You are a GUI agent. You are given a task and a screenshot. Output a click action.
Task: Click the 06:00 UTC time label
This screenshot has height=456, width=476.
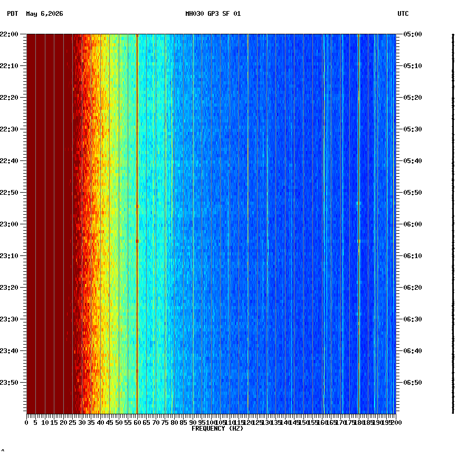(413, 224)
